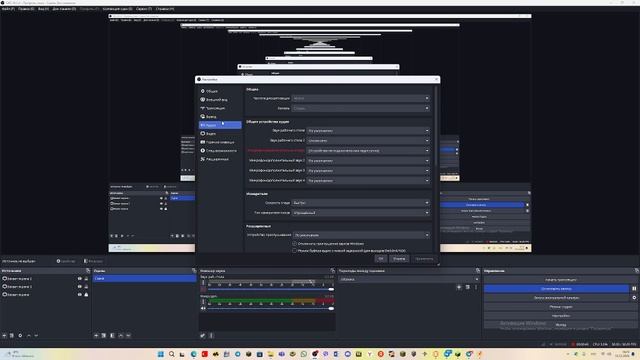Viewport: 640px width, 360px height.
Task: Open the General (Общие) settings section
Action: (220, 91)
